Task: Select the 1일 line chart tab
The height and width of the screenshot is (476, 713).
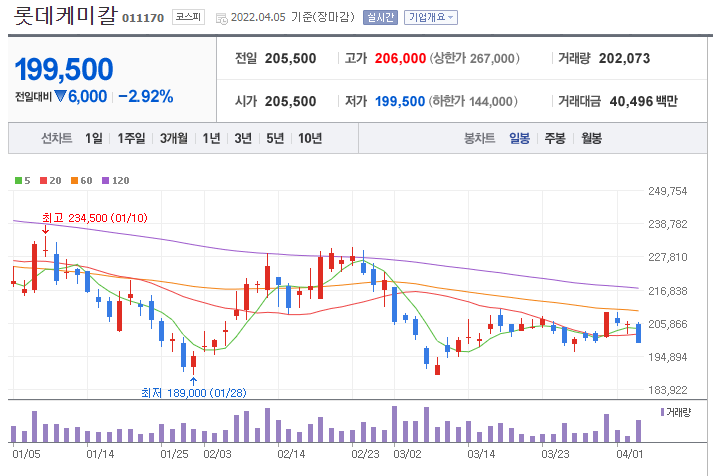Action: pos(94,138)
